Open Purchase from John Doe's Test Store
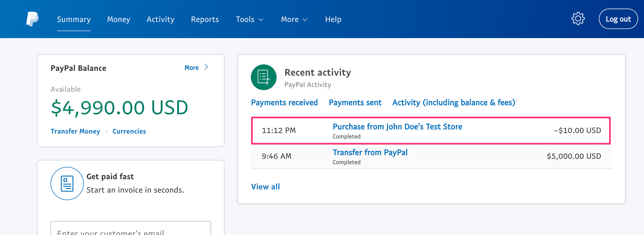 397,127
